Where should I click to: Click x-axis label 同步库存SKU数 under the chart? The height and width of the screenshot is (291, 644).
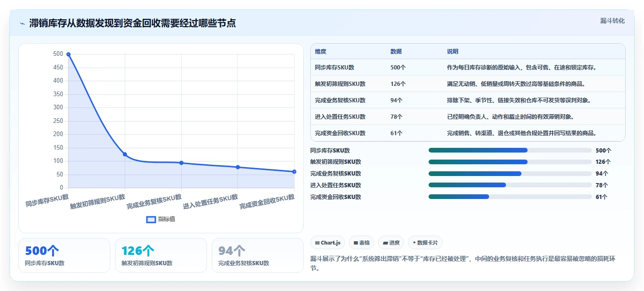click(47, 200)
